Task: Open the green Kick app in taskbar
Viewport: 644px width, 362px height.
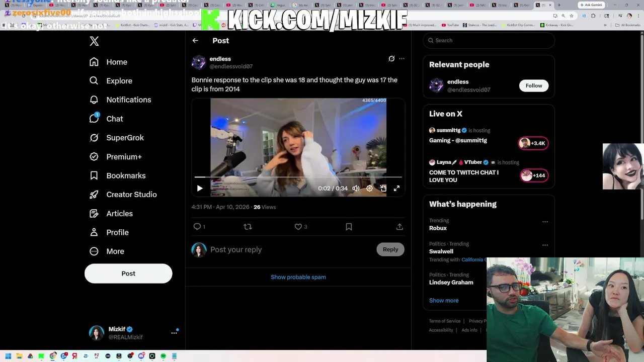Action: 41,356
